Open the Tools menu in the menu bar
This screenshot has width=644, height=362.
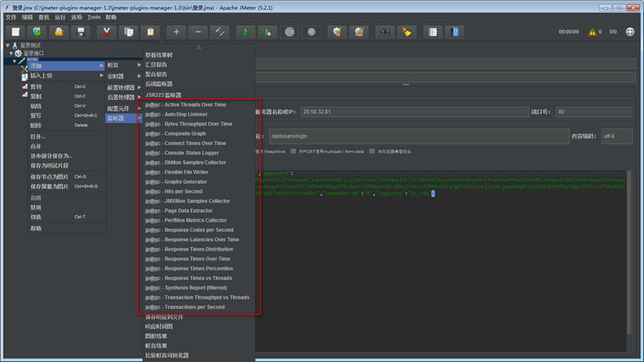(94, 17)
